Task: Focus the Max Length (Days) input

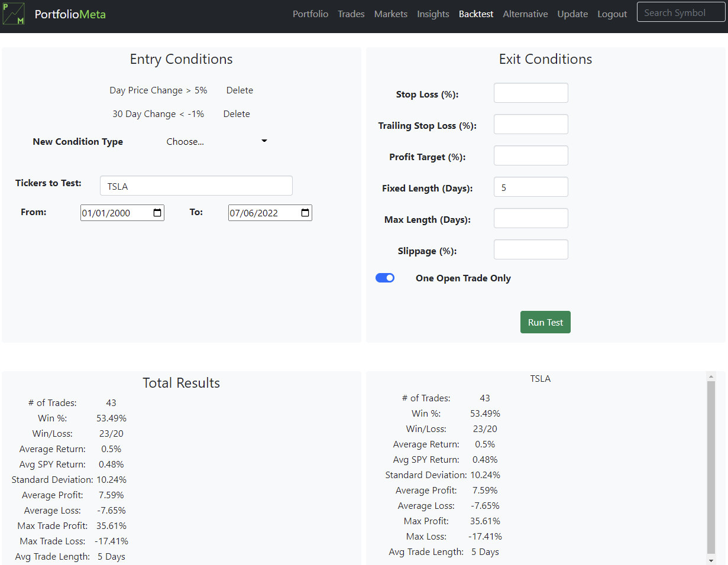Action: tap(531, 218)
